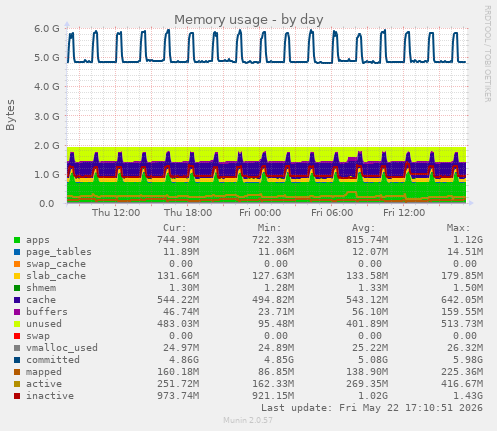
Task: Click the 6.0 G y-axis value
Action: coord(47,29)
